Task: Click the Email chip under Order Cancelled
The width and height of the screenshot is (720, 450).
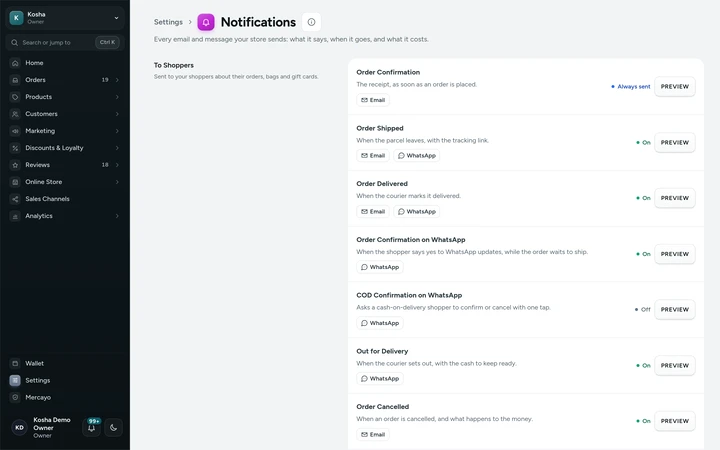Action: [373, 434]
